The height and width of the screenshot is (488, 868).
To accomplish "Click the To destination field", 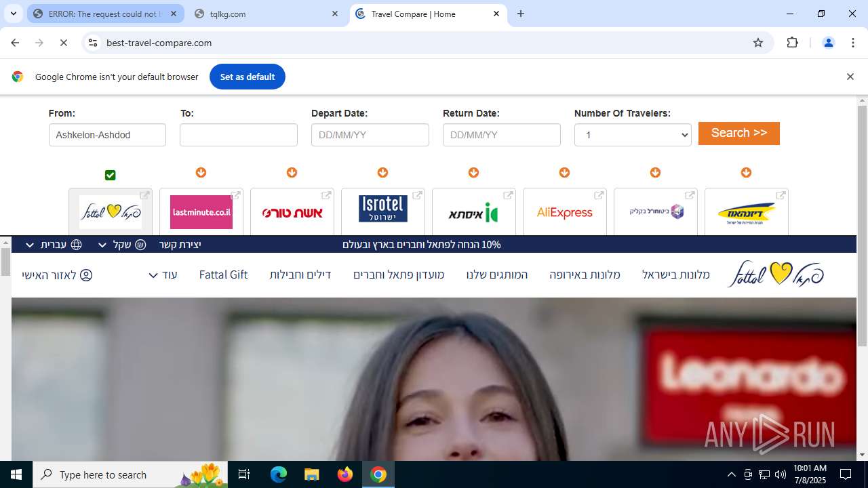I will (x=239, y=135).
